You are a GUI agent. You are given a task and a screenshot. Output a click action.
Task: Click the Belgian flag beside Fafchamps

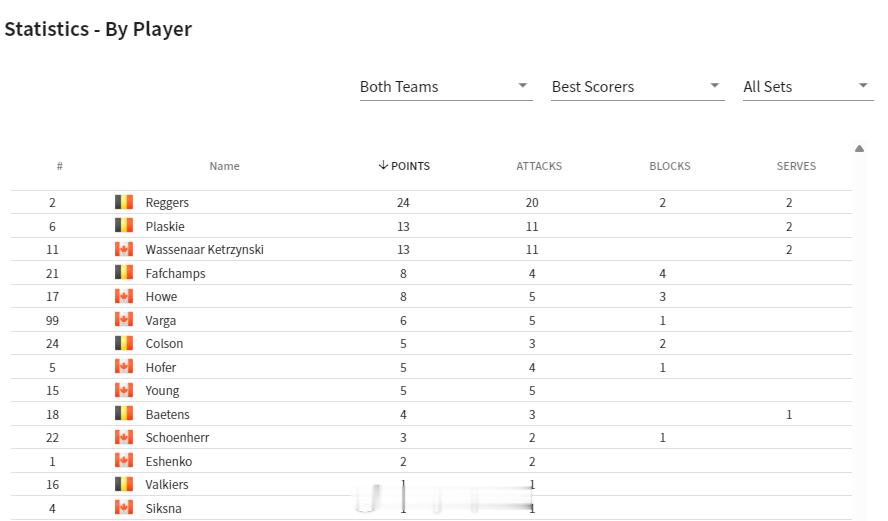(124, 272)
